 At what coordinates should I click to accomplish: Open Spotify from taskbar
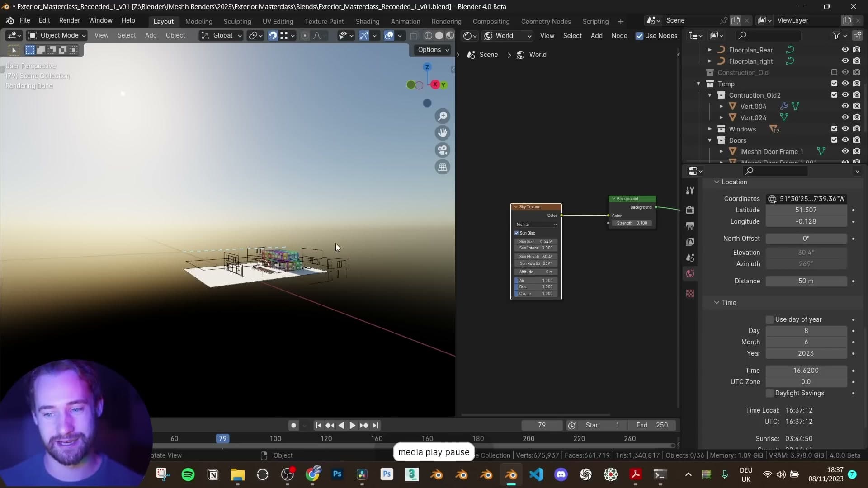coord(188,474)
